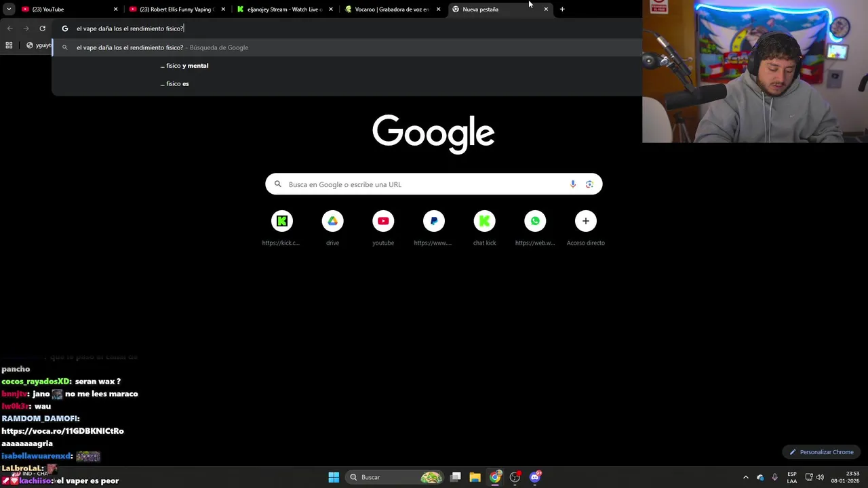Open the chat kick shortcut tile

484,228
